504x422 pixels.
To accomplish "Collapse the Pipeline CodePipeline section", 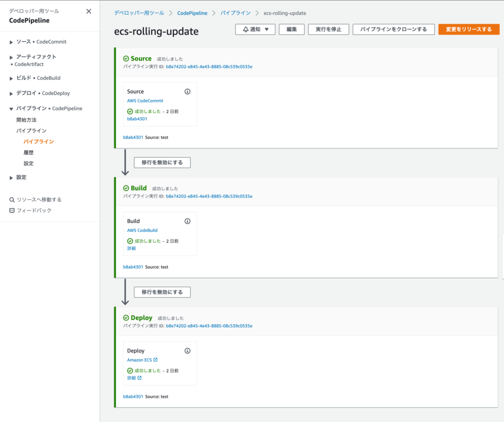I will pyautogui.click(x=11, y=109).
